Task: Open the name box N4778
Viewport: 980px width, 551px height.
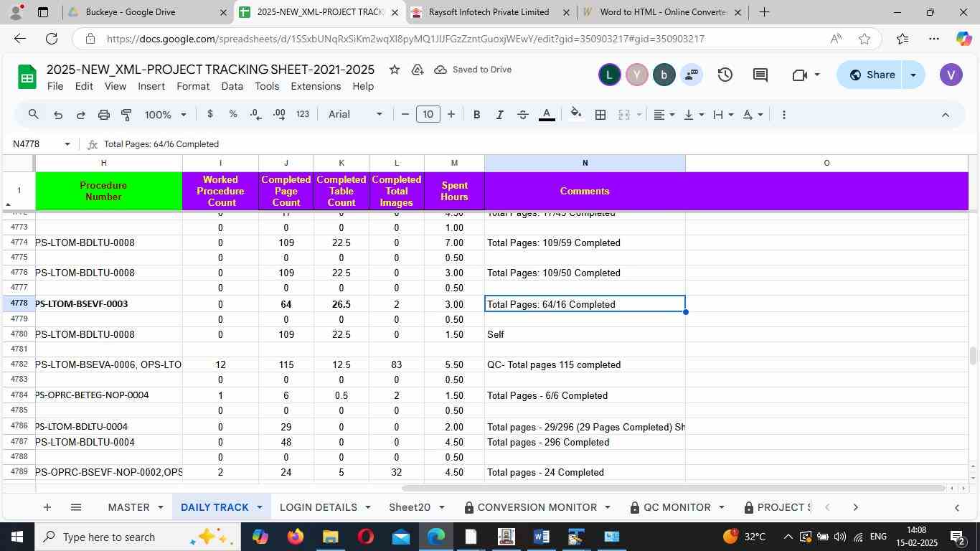Action: click(x=41, y=144)
